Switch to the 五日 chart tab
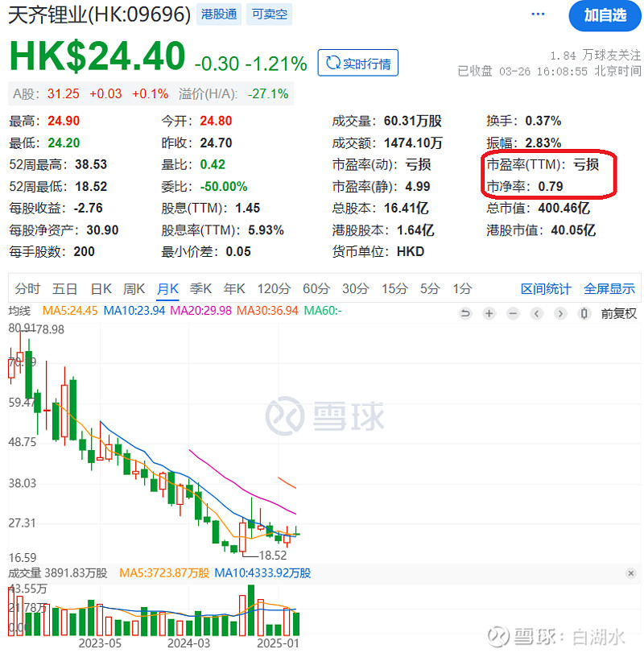The height and width of the screenshot is (657, 644). coord(64,289)
